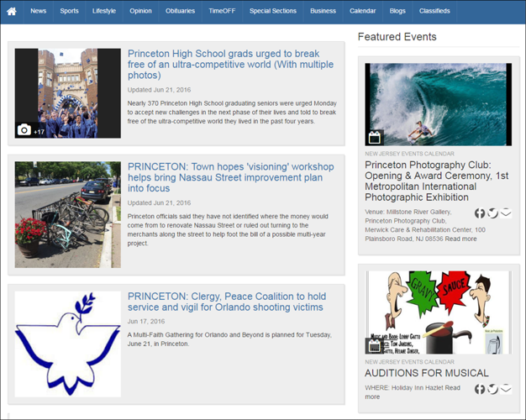Select TimeOFF in the navigation bar

(x=222, y=11)
